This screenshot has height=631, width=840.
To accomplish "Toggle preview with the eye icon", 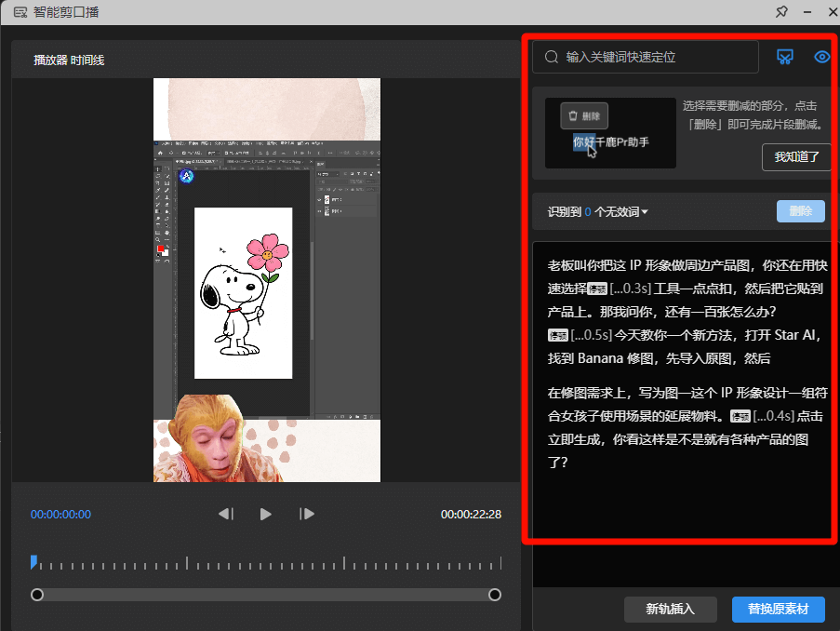I will (821, 57).
